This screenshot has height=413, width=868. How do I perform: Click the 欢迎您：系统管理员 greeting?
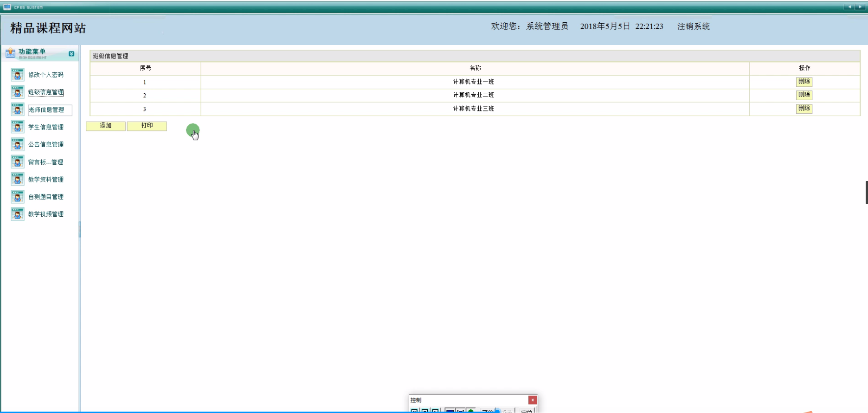pyautogui.click(x=529, y=26)
